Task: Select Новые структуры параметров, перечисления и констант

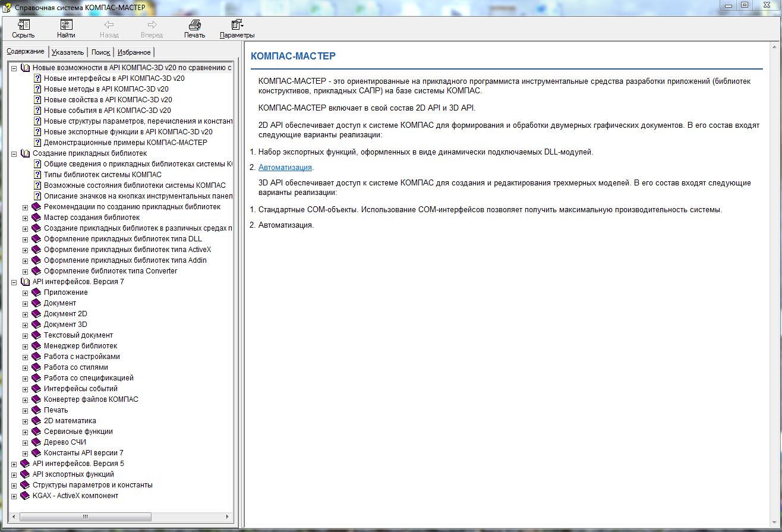Action: click(138, 121)
